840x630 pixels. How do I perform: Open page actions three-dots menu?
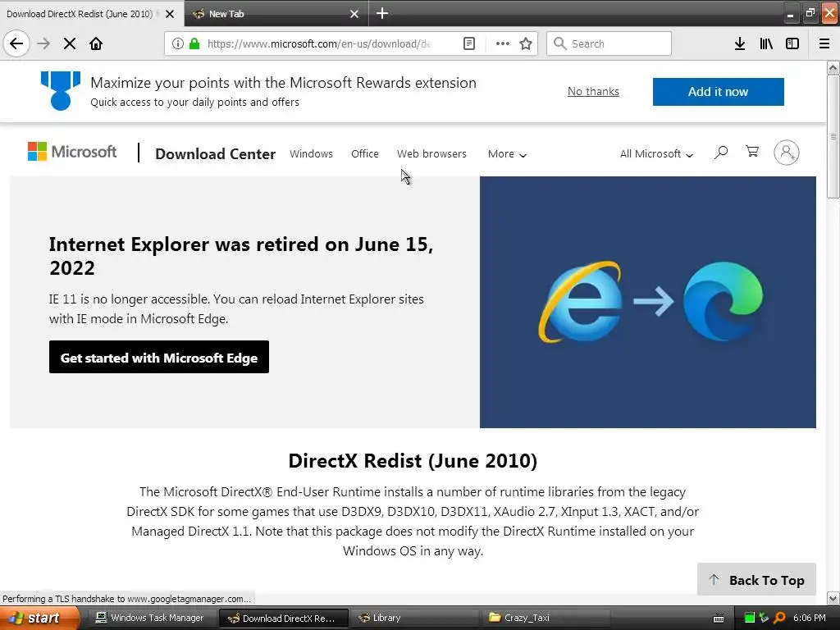click(503, 43)
